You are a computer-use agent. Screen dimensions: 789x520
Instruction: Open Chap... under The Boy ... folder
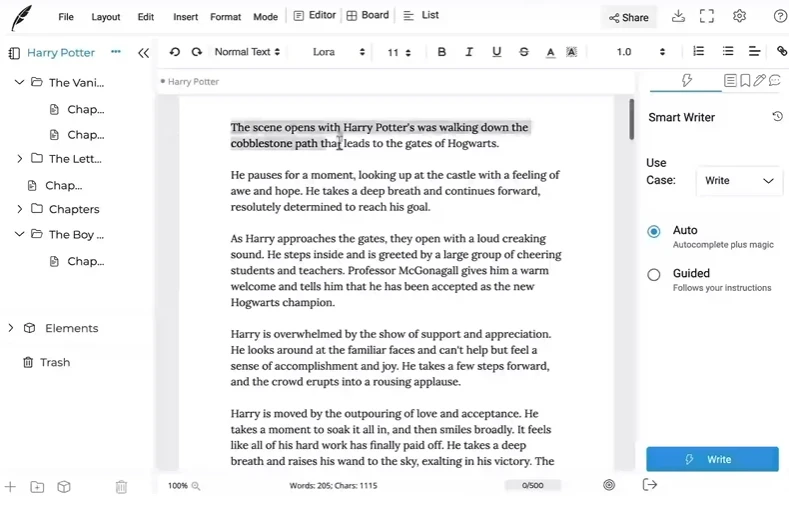[x=77, y=261]
